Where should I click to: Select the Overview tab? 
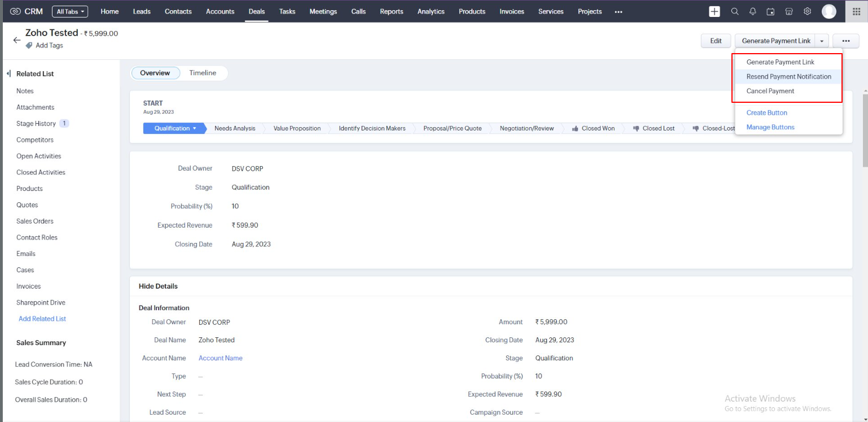pyautogui.click(x=155, y=73)
